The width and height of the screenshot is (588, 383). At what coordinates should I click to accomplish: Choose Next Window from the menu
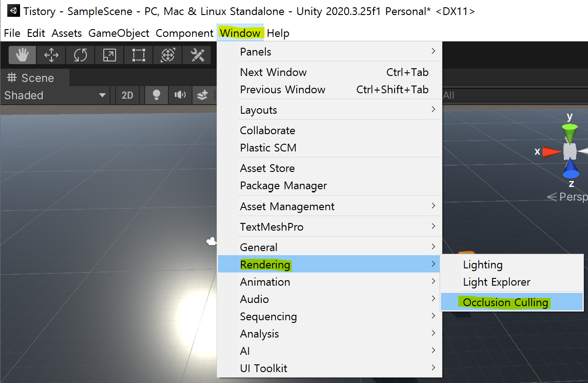(329, 72)
